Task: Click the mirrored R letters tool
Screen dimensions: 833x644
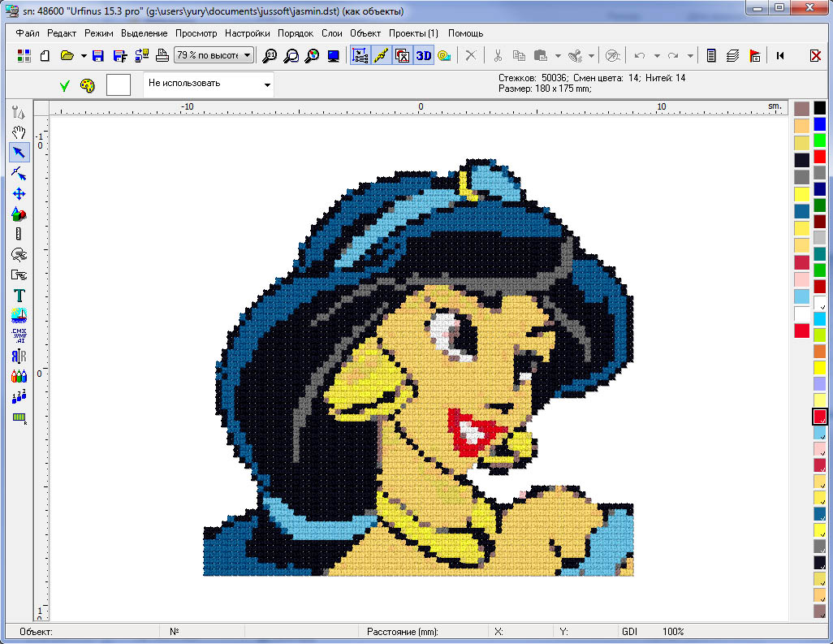Action: 19,356
